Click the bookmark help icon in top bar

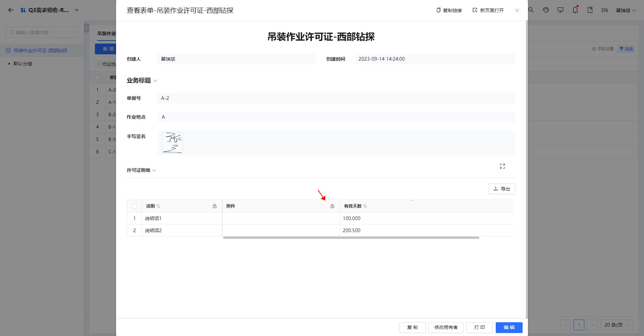coord(590,10)
